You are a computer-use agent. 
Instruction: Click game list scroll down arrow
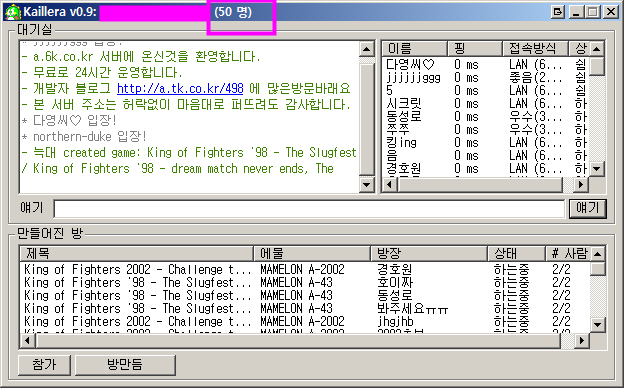[597, 324]
